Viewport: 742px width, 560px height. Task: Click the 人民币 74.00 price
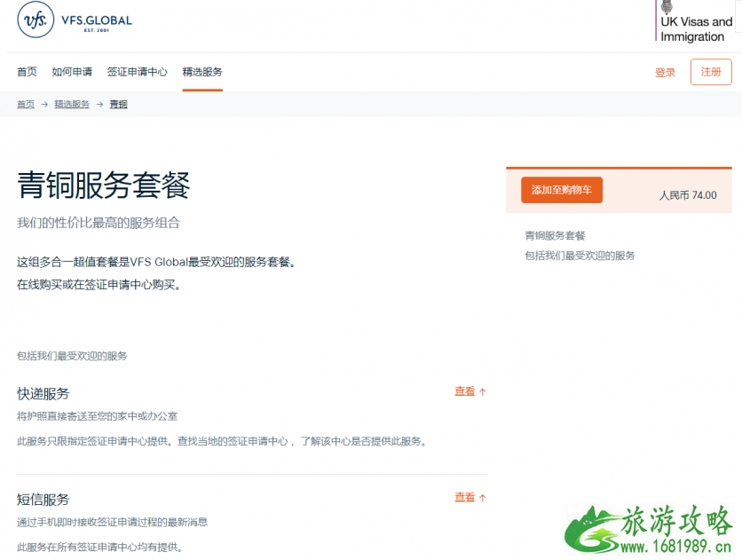(x=688, y=195)
